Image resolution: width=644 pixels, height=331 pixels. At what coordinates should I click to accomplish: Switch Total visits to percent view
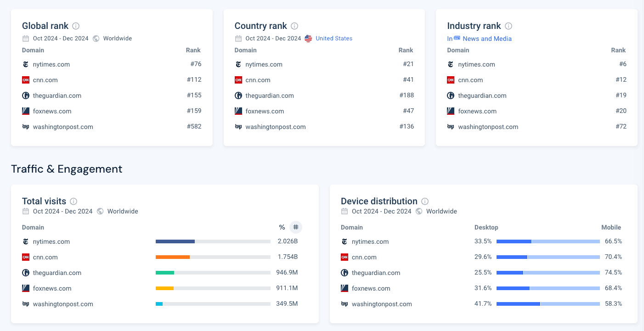point(282,227)
